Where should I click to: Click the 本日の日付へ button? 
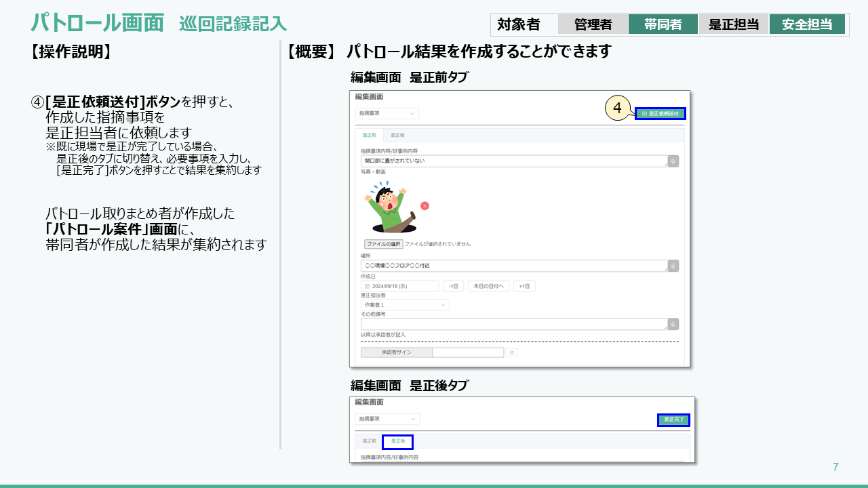tap(488, 287)
